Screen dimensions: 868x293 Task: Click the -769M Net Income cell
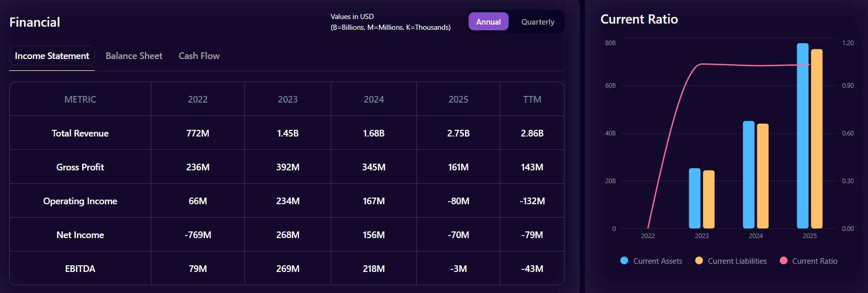click(198, 235)
